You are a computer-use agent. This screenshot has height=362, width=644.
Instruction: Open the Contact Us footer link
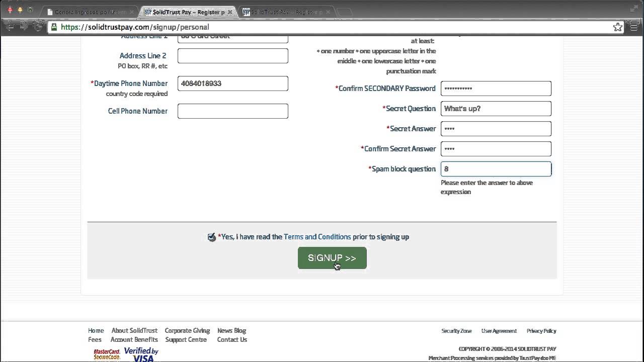click(232, 340)
